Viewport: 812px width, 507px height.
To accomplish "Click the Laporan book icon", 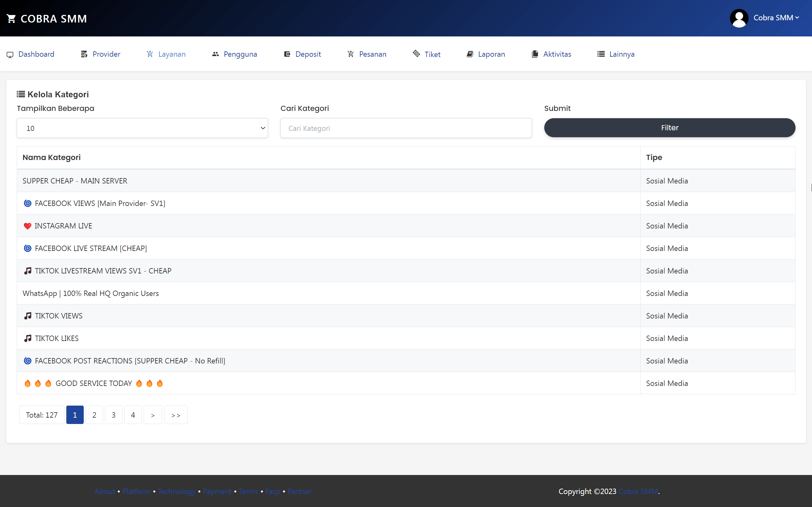I will click(470, 54).
